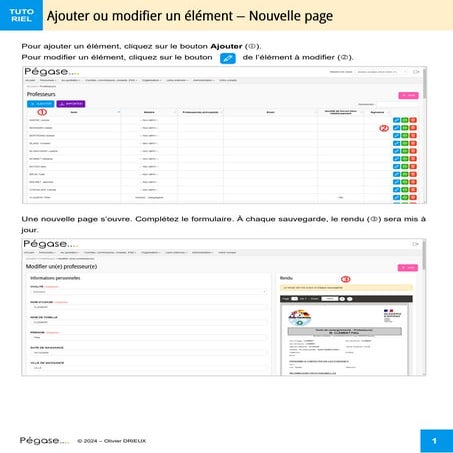Open the establishment dropdown in the Professeurs page header
The image size is (453, 453).
(x=382, y=72)
